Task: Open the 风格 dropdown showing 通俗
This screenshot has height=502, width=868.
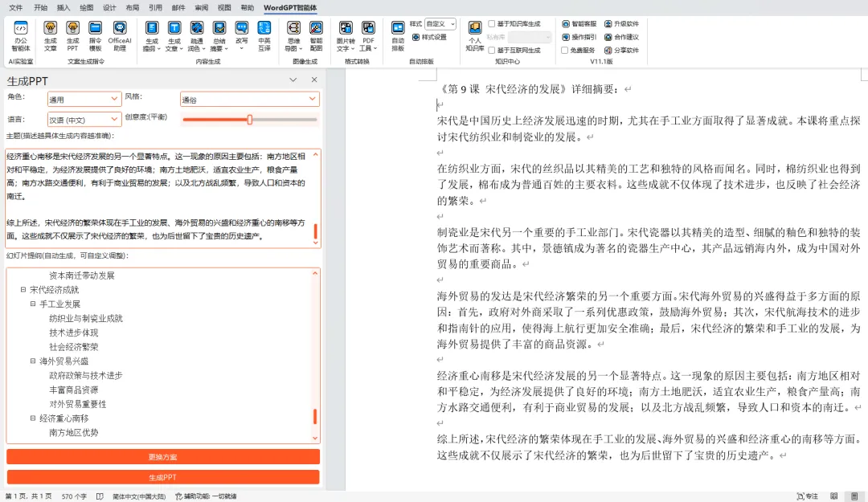Action: (x=250, y=99)
